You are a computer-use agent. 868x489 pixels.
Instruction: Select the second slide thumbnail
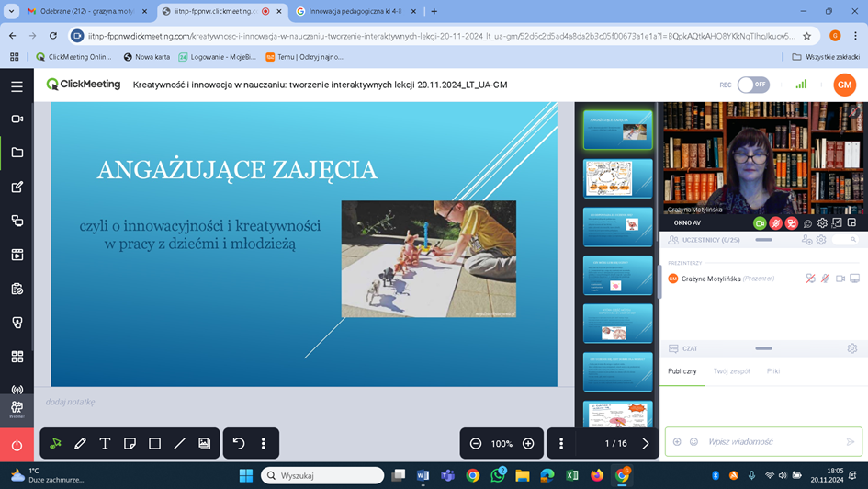tap(618, 178)
